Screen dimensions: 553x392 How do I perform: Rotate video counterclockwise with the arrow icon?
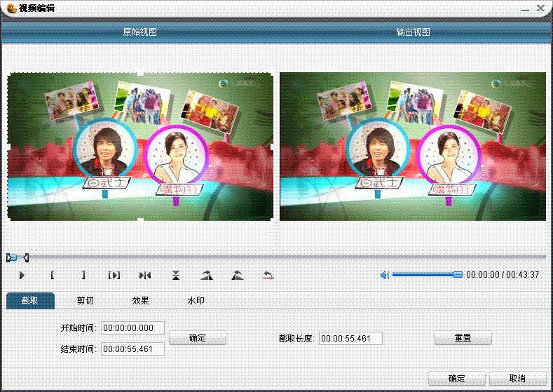coord(238,275)
